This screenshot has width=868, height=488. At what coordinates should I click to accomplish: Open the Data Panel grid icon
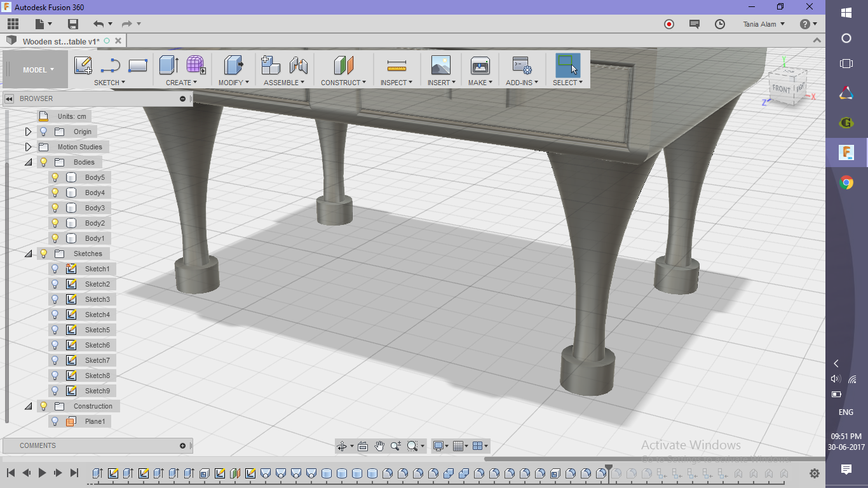[13, 24]
